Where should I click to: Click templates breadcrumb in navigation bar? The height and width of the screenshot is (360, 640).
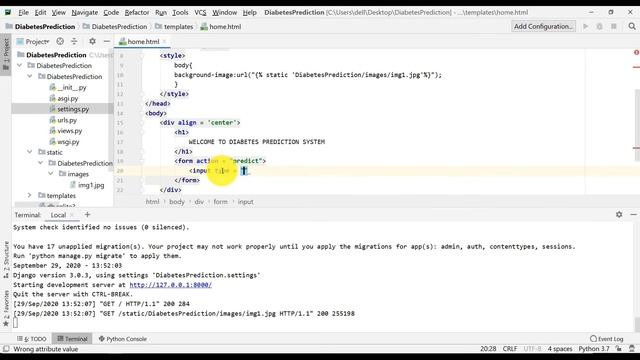tap(174, 27)
